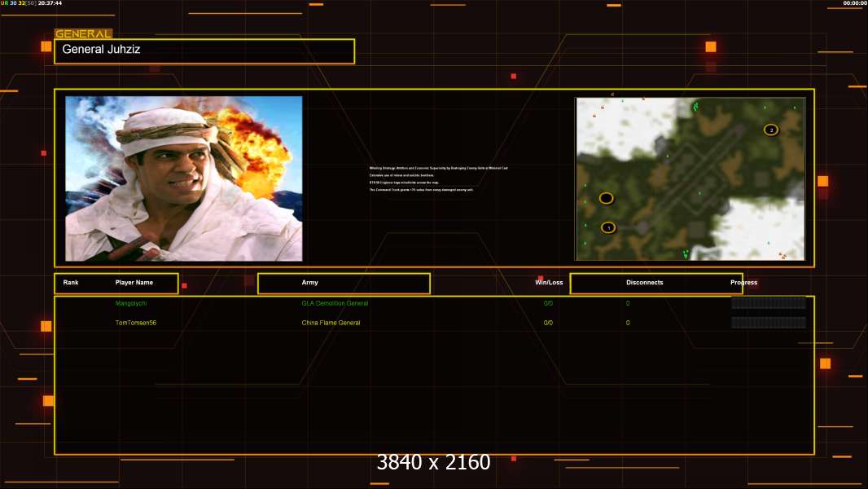Viewport: 868px width, 489px height.
Task: Click TomTomsen56's 0/0 win/loss value
Action: coord(548,323)
